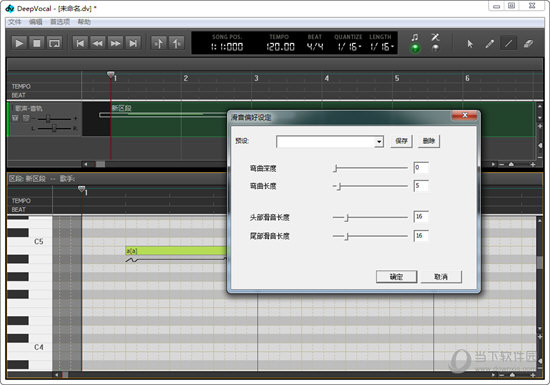
Task: Click the TEMPO 120.00 value
Action: coord(280,47)
